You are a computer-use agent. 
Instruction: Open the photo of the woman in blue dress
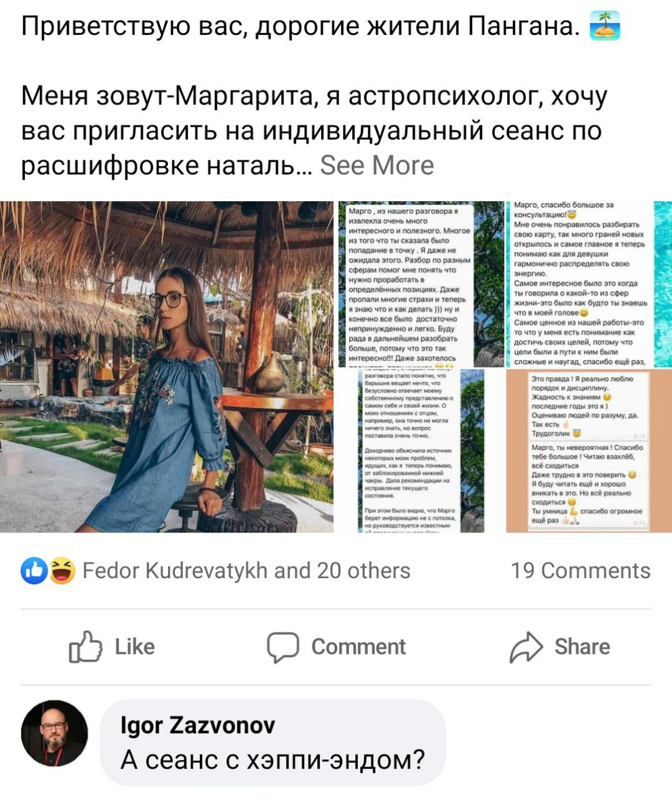(x=167, y=367)
